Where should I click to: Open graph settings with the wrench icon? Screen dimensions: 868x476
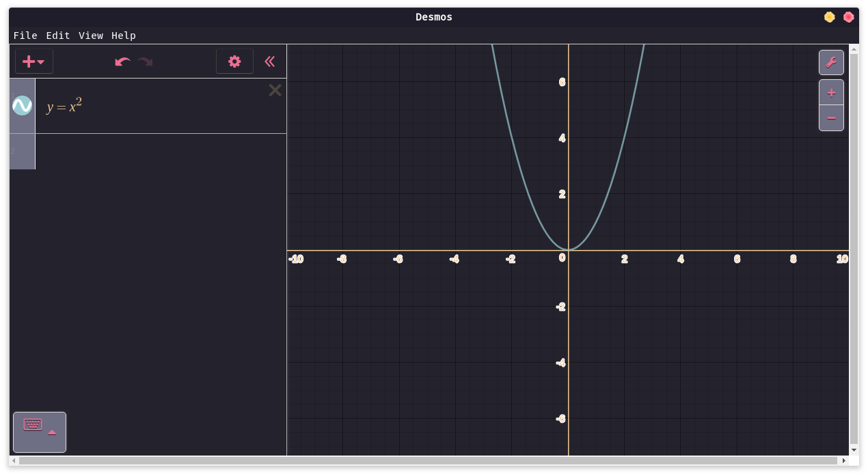click(831, 62)
